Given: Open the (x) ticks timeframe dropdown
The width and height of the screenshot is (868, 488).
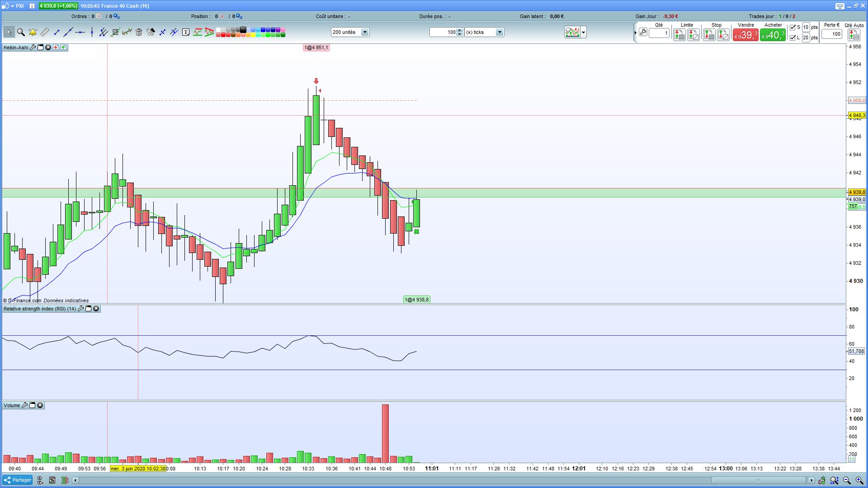Looking at the screenshot, I should pos(499,32).
